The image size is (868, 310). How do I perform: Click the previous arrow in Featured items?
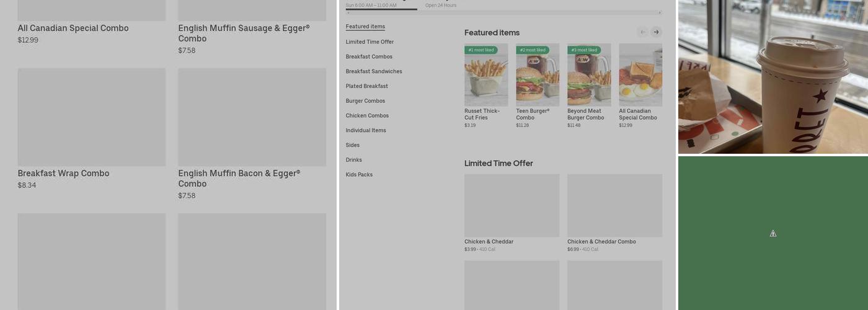tap(642, 32)
